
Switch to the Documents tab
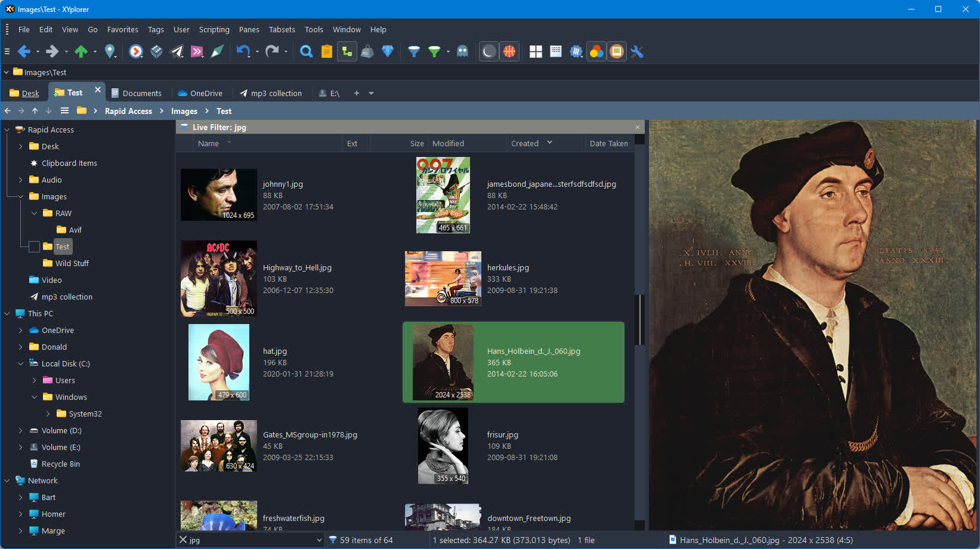(x=142, y=93)
